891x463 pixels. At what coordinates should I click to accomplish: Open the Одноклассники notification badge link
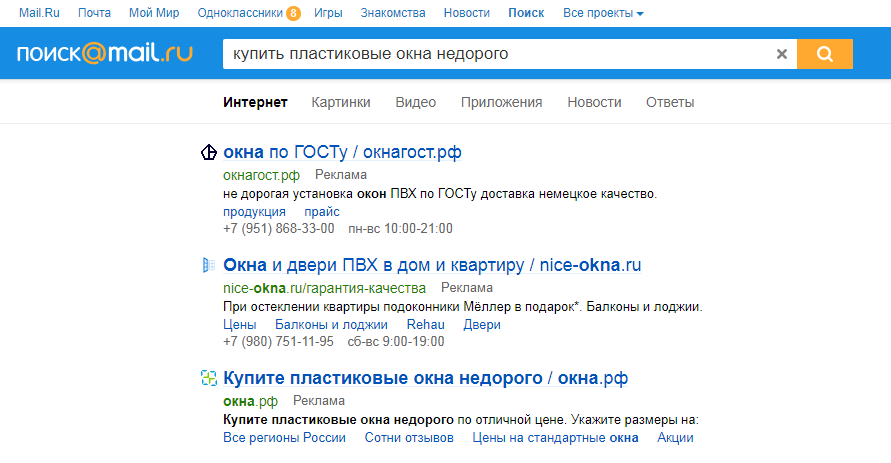292,13
